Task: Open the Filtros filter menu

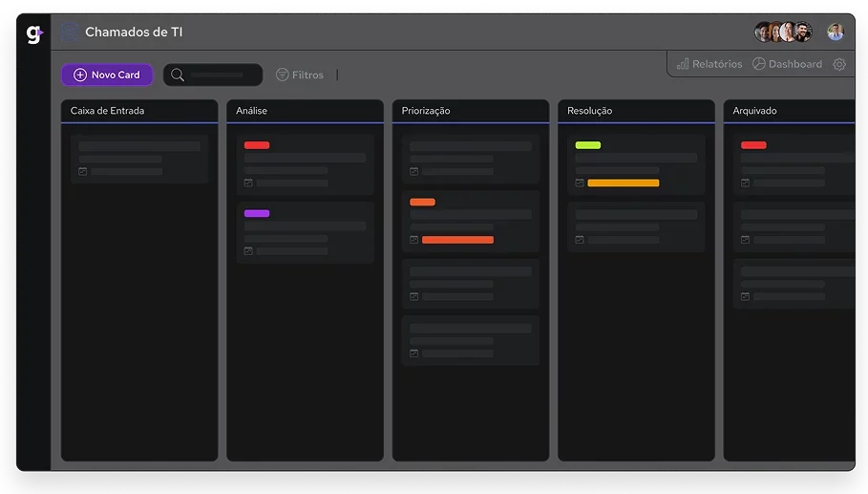Action: tap(300, 75)
